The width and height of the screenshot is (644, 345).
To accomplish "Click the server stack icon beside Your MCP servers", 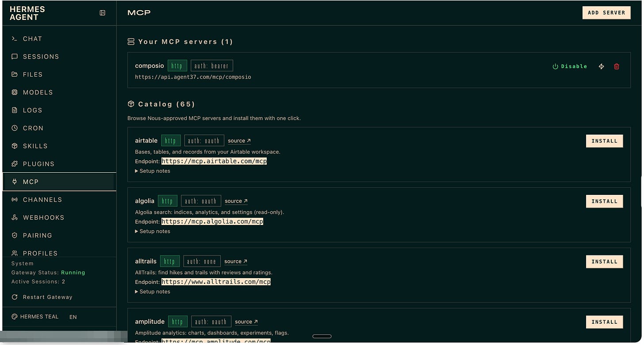I will (x=130, y=42).
